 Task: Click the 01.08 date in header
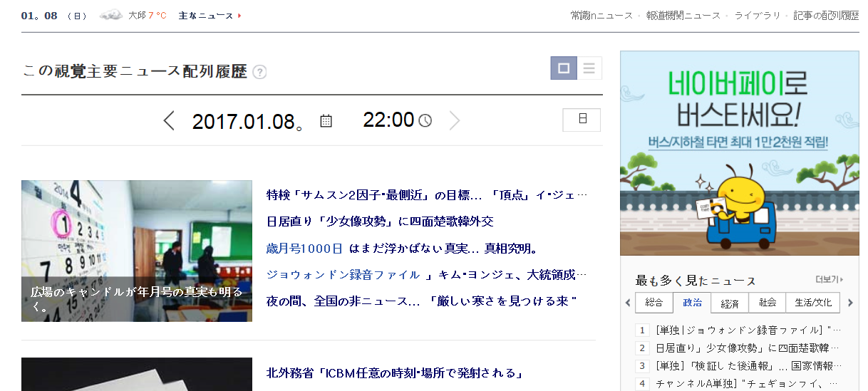point(39,16)
